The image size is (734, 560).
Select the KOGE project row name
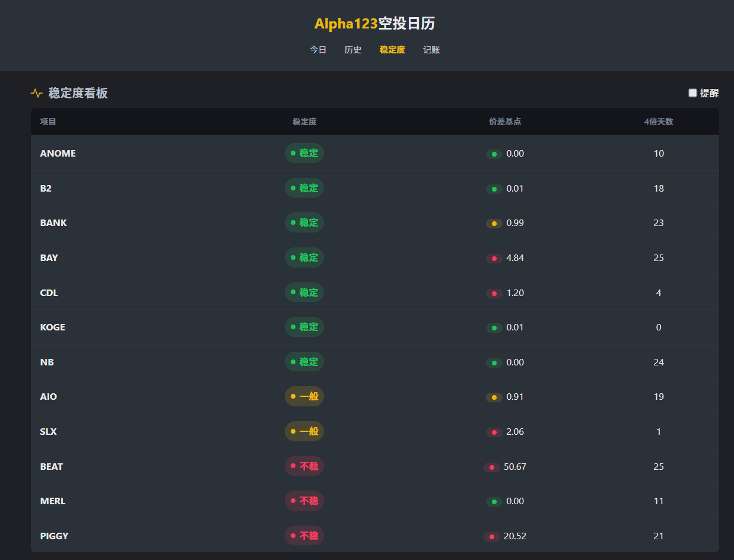pyautogui.click(x=53, y=327)
